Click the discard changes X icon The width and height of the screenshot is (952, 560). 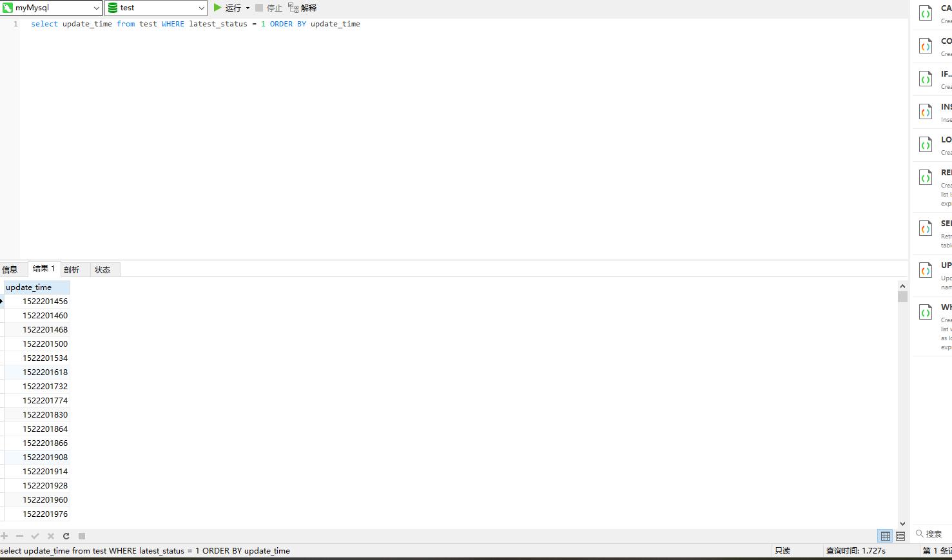(x=50, y=536)
